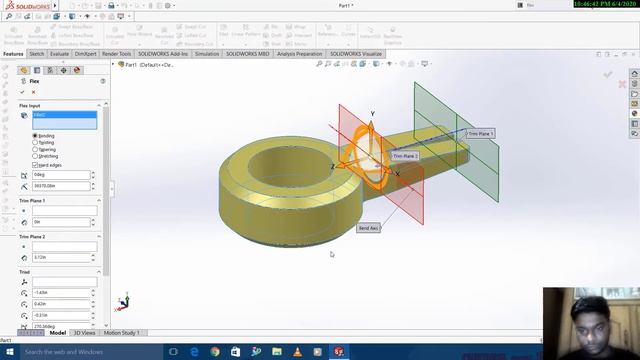Expand the Part1 flyout tree arrow
The height and width of the screenshot is (360, 640).
(x=113, y=64)
